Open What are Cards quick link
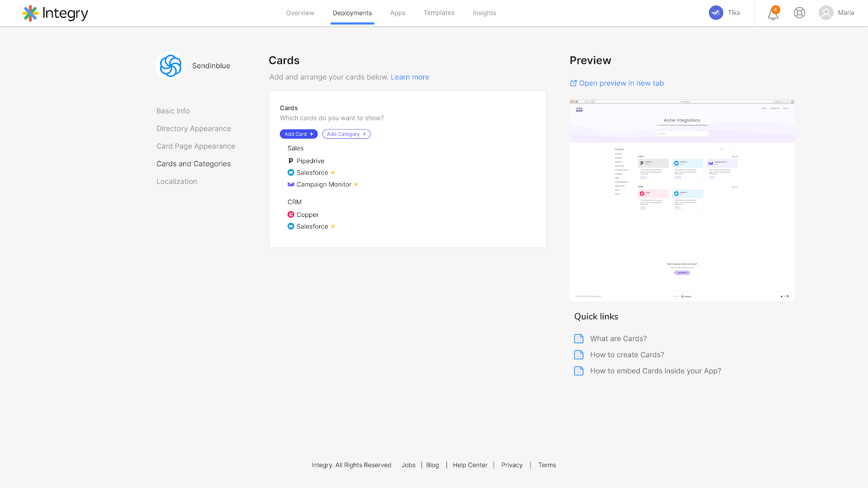 (x=618, y=338)
